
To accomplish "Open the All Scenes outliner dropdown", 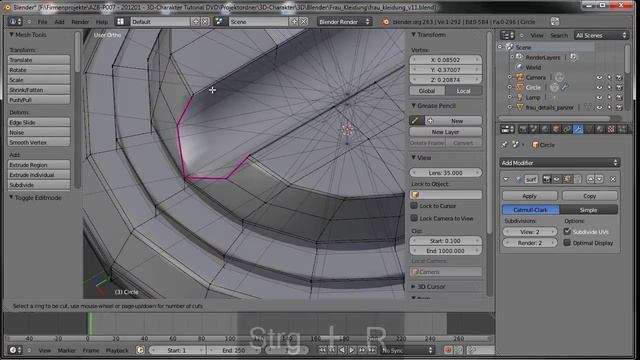I will click(601, 36).
